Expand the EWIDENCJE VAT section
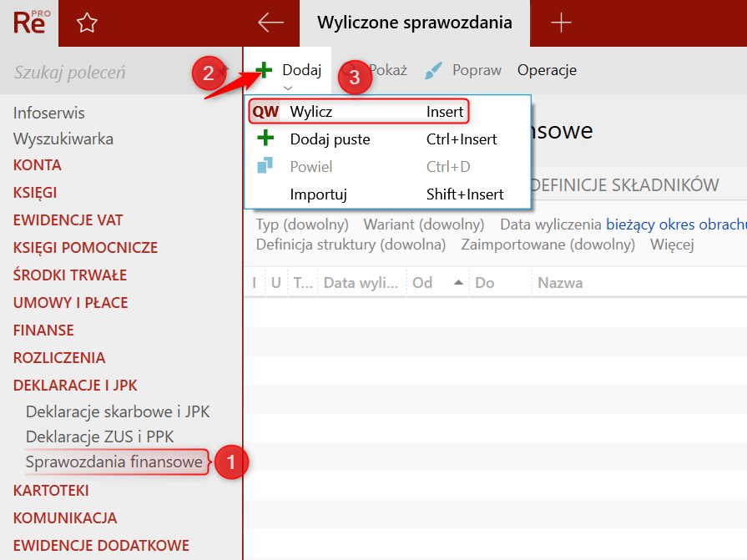747x560 pixels. (68, 220)
